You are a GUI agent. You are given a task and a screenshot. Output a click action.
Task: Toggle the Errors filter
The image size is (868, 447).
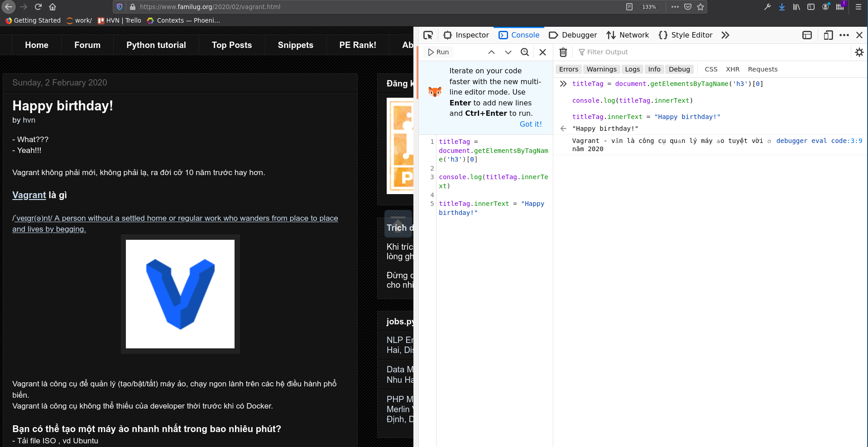point(568,69)
